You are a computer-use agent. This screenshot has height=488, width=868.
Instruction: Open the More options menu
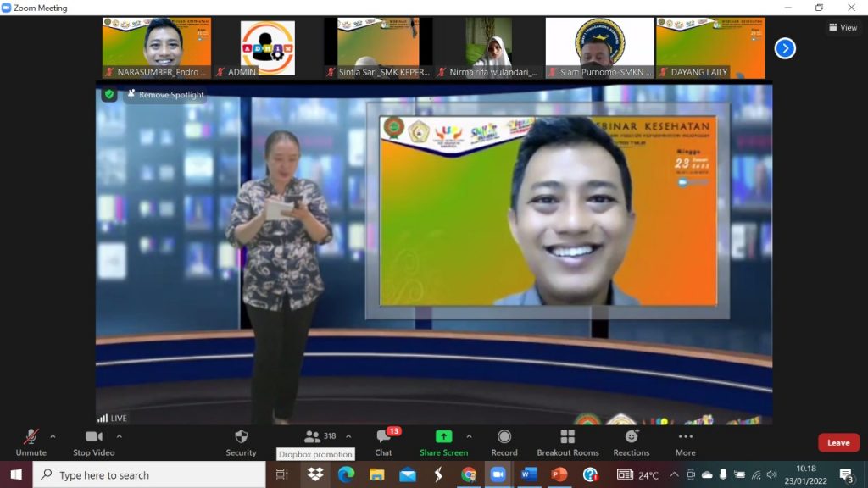coord(685,438)
